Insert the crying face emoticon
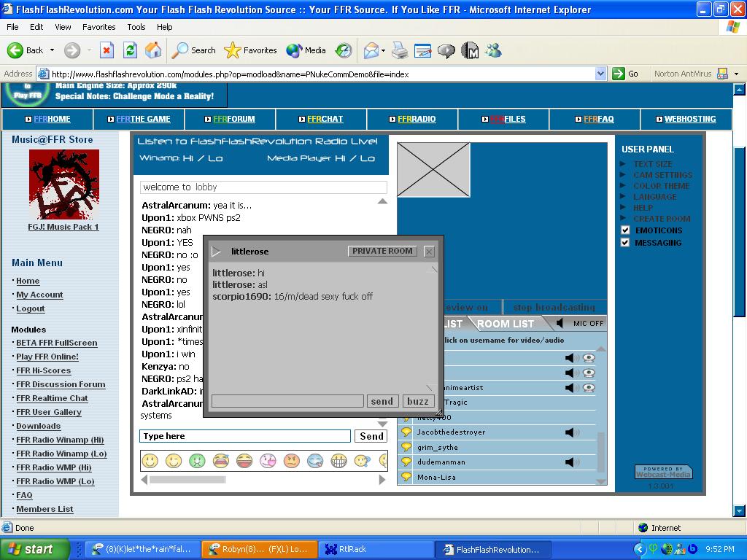747x560 pixels. pos(220,461)
